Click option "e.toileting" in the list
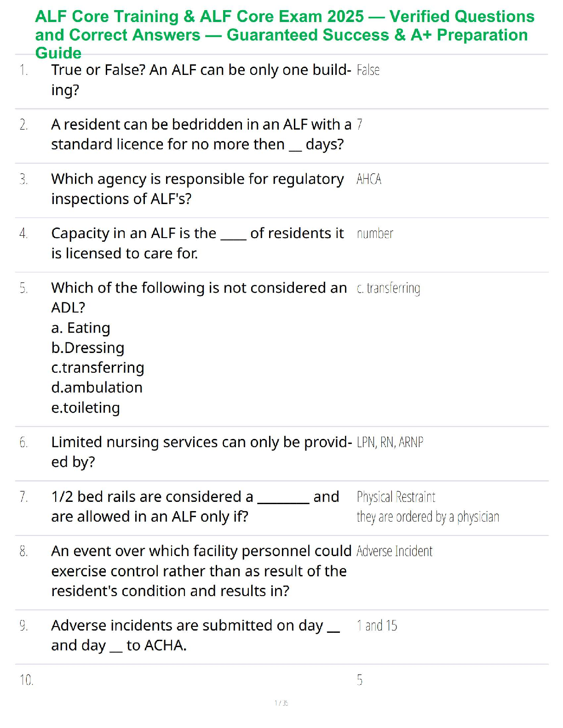 (86, 408)
